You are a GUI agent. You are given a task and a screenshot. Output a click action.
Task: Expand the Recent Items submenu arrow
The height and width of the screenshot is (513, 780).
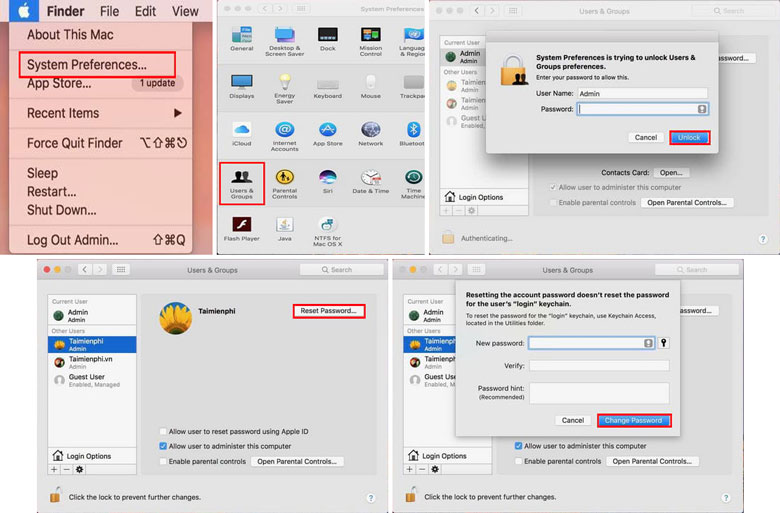(x=178, y=113)
